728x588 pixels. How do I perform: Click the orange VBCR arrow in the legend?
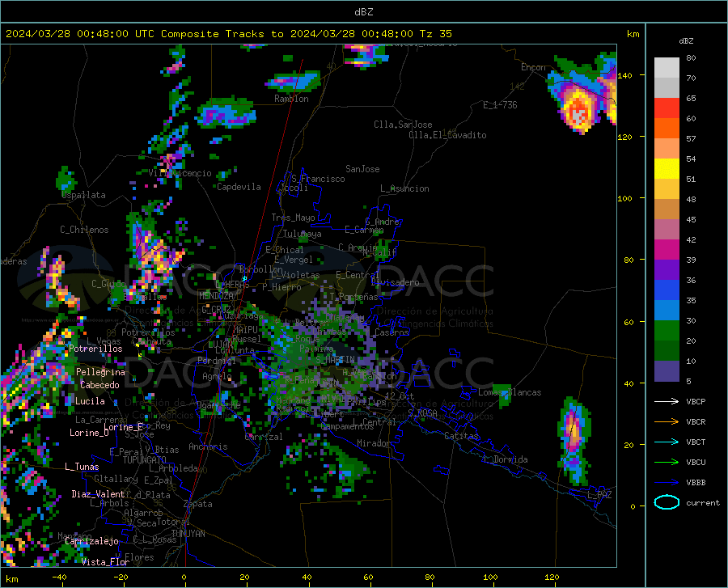[x=667, y=421]
